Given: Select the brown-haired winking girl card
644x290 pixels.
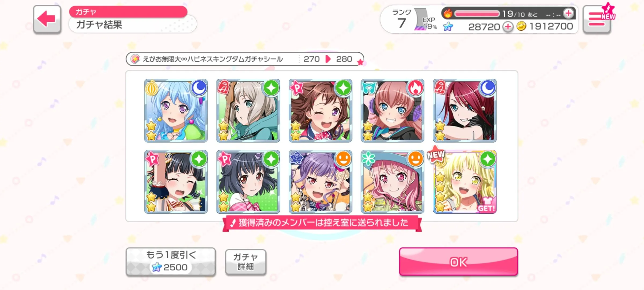Looking at the screenshot, I should coord(320,111).
